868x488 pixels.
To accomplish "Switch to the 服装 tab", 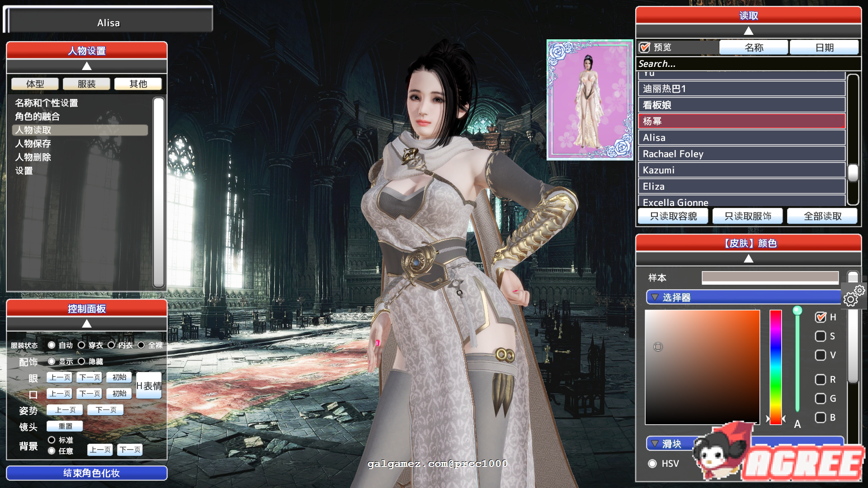I will (86, 84).
